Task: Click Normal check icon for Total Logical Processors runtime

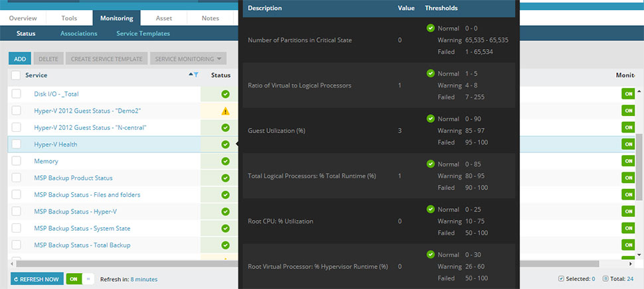Action: point(430,164)
